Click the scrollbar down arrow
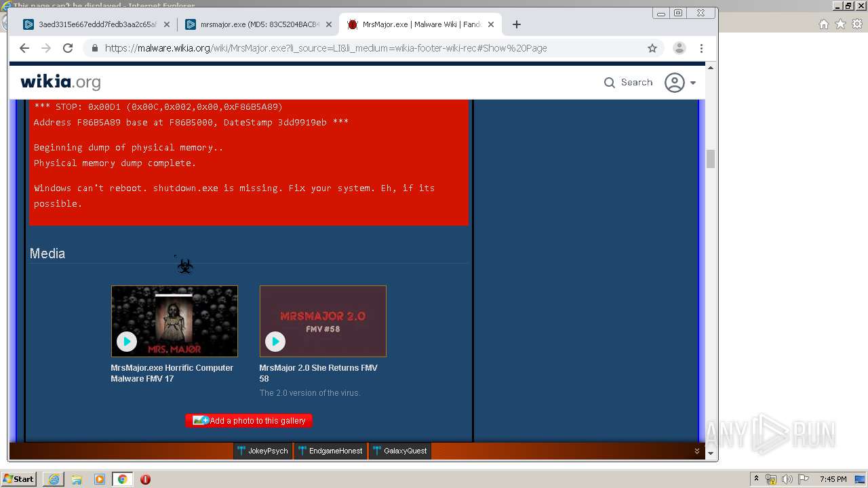 [x=711, y=453]
